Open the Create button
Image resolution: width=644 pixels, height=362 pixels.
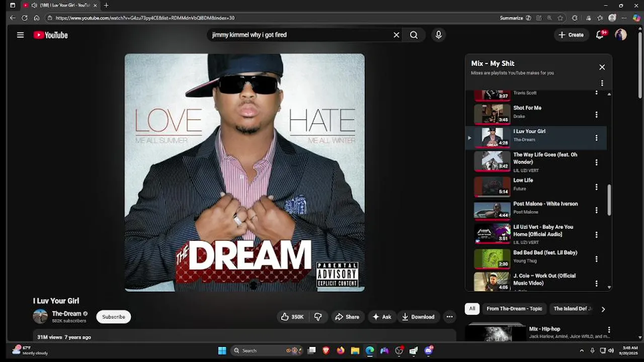pyautogui.click(x=571, y=35)
